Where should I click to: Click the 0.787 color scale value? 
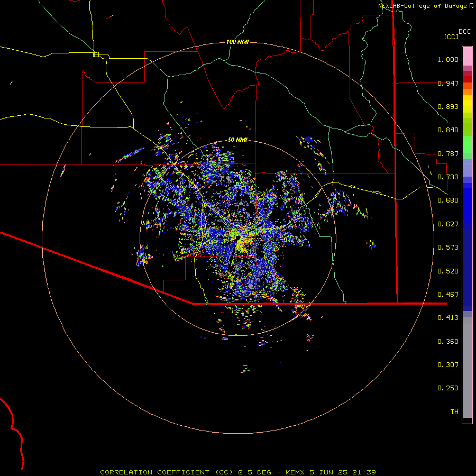pos(448,153)
